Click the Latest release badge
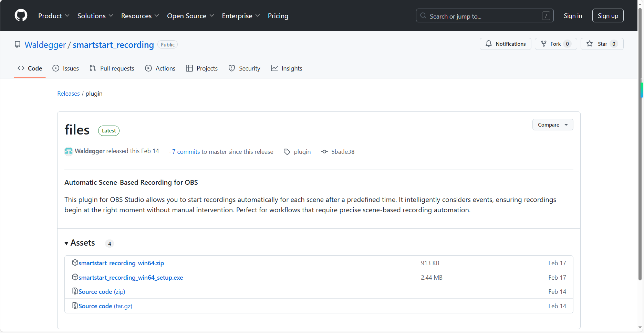Viewport: 644px width, 333px height. tap(109, 131)
